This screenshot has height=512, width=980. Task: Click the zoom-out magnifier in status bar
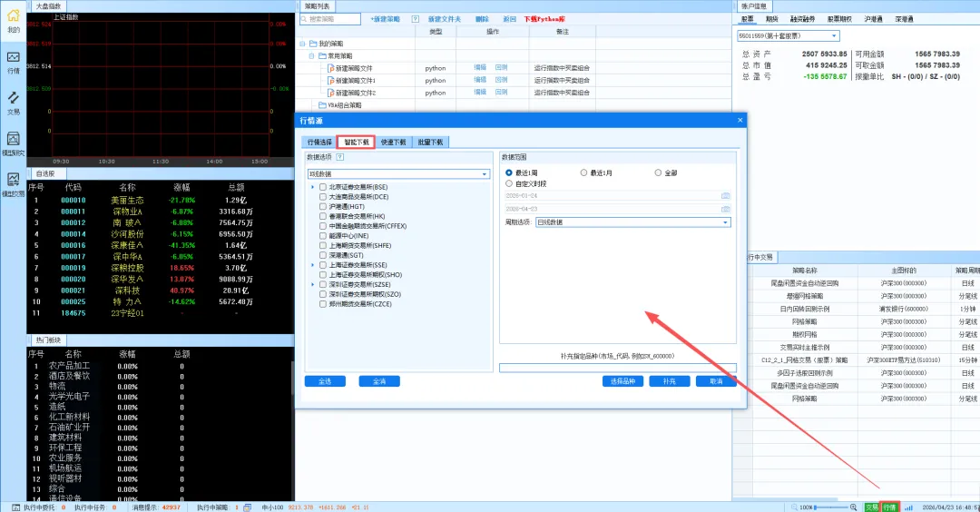point(794,507)
